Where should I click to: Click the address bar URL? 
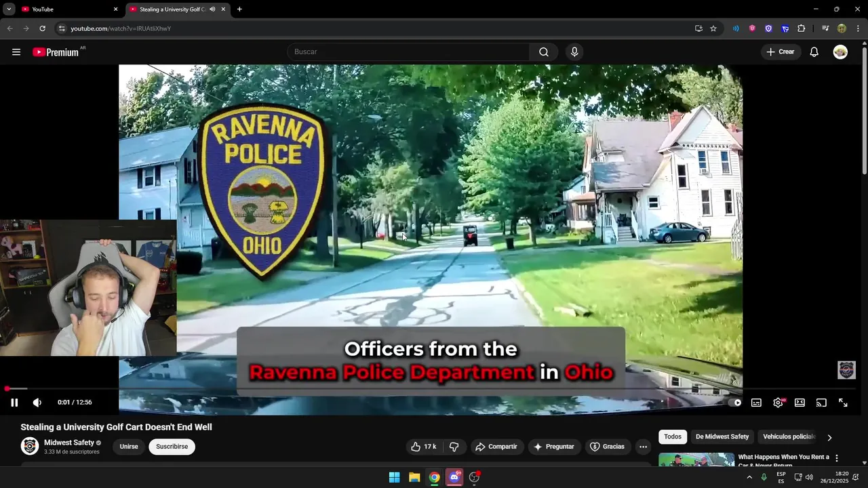[x=121, y=28]
